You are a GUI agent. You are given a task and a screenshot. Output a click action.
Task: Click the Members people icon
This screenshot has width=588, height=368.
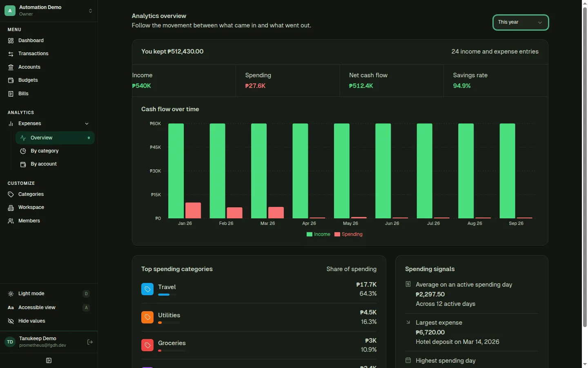[x=11, y=221]
